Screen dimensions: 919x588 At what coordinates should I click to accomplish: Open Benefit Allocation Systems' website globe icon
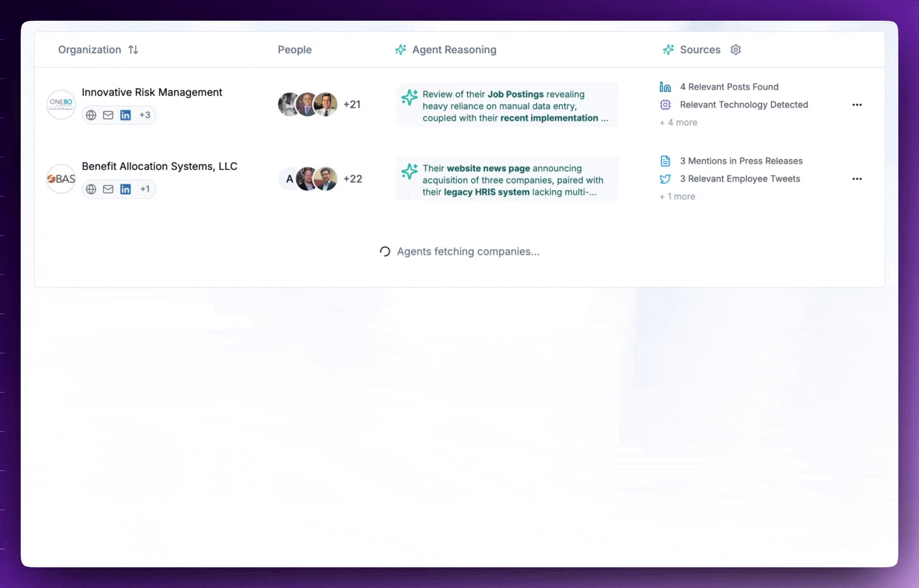point(91,189)
